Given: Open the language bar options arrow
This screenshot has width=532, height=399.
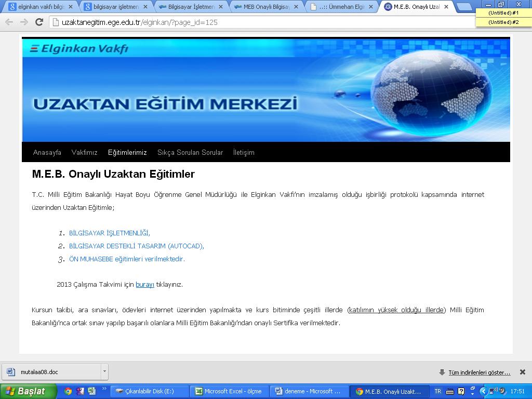Looking at the screenshot, I should [473, 395].
